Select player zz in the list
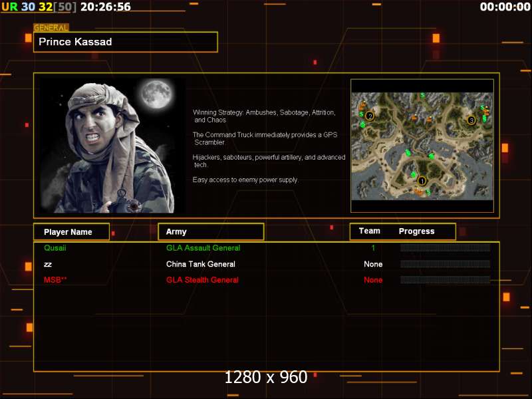This screenshot has height=399, width=532. pos(48,264)
